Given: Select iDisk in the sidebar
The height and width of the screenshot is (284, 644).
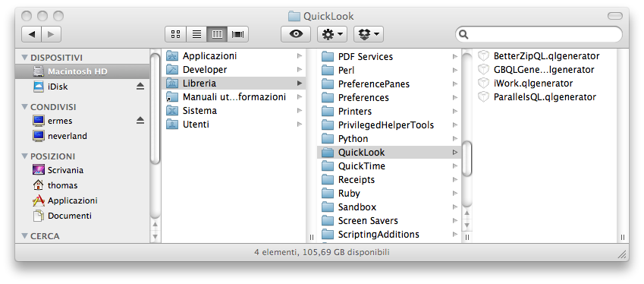Looking at the screenshot, I should click(x=83, y=87).
